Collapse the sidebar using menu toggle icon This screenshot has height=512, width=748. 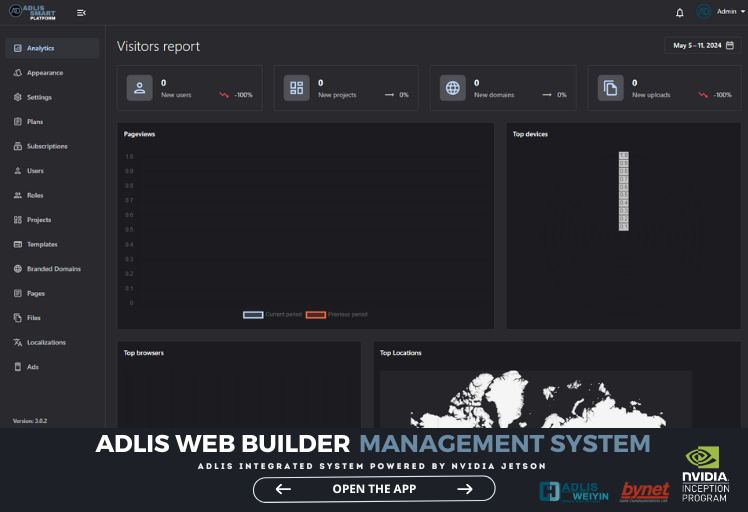tap(81, 12)
